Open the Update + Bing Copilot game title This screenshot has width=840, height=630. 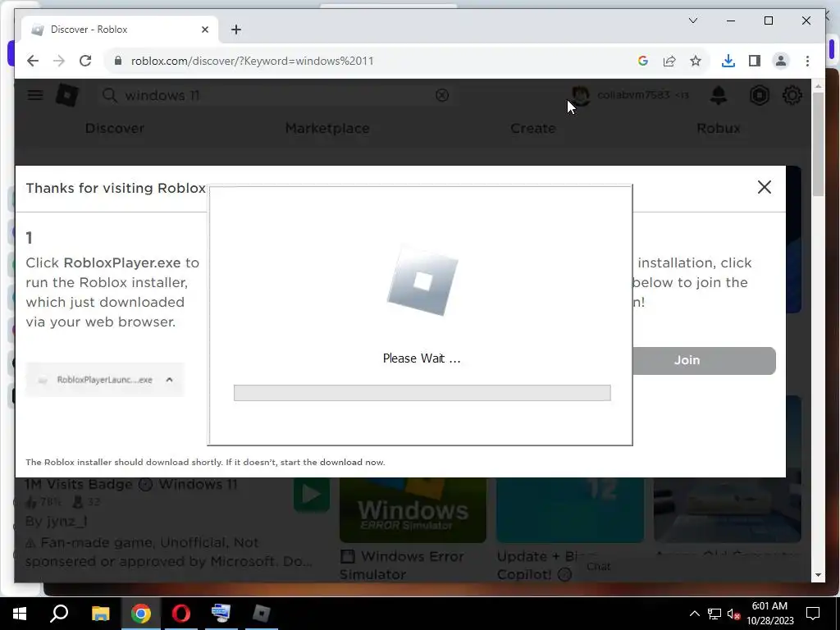[546, 566]
